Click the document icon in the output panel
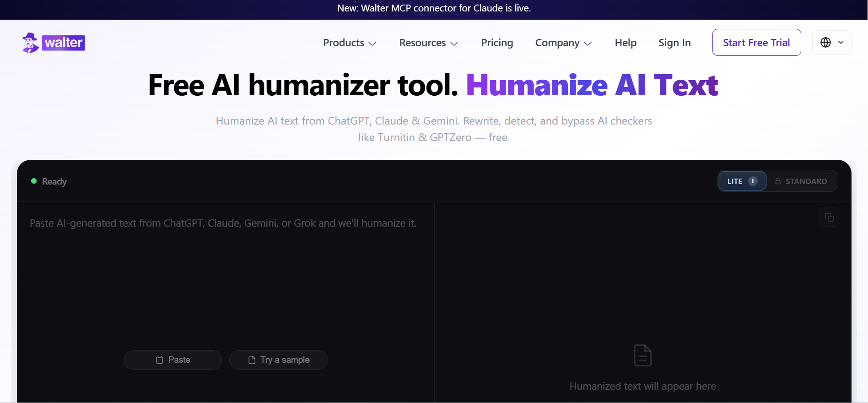Viewport: 868px width, 403px height. click(x=643, y=355)
